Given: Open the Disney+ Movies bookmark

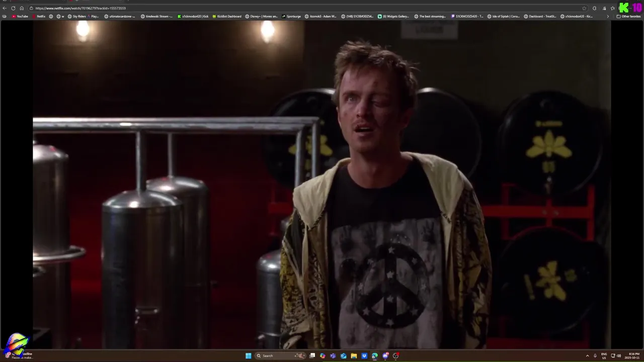Looking at the screenshot, I should tap(262, 16).
